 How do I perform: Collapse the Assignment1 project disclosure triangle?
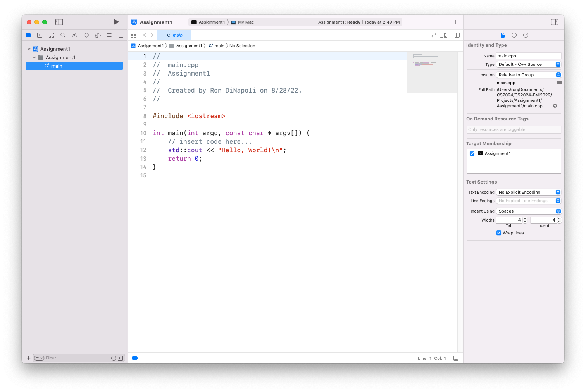tap(29, 49)
